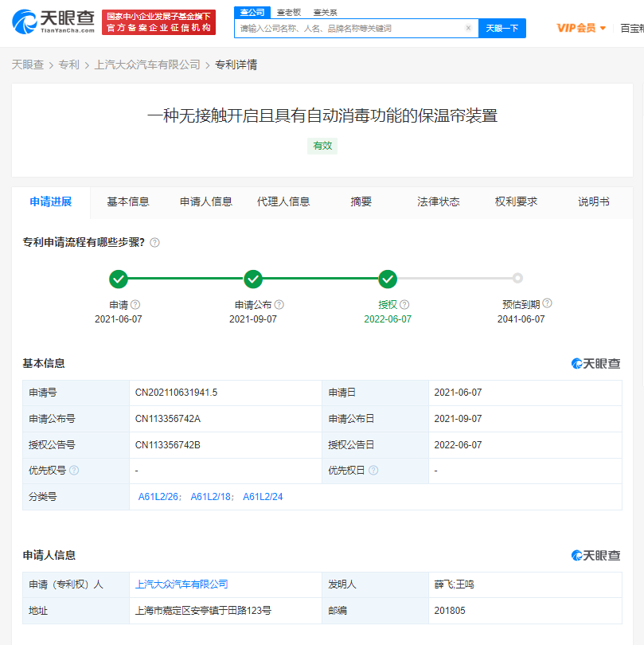Click publication number CN113356742A

[x=168, y=419]
